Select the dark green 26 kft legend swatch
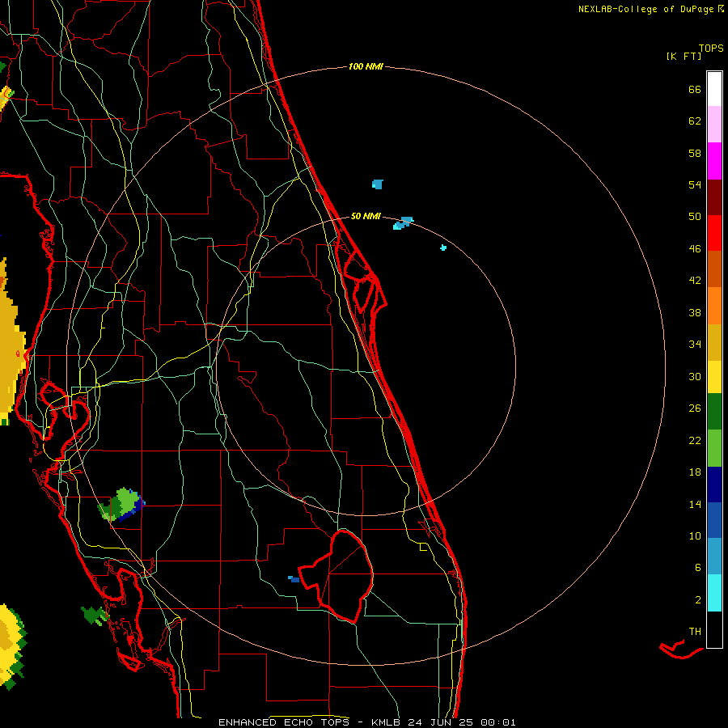This screenshot has height=728, width=728. coord(714,412)
